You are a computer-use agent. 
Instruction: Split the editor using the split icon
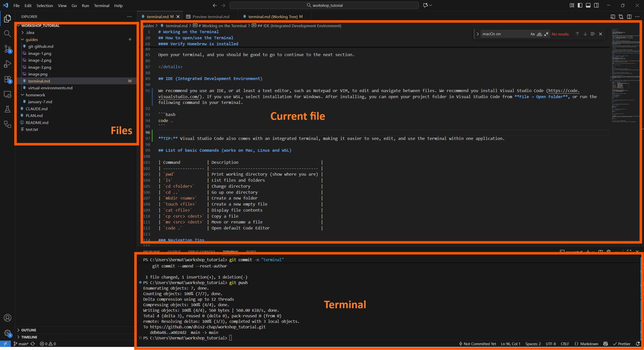pos(629,17)
